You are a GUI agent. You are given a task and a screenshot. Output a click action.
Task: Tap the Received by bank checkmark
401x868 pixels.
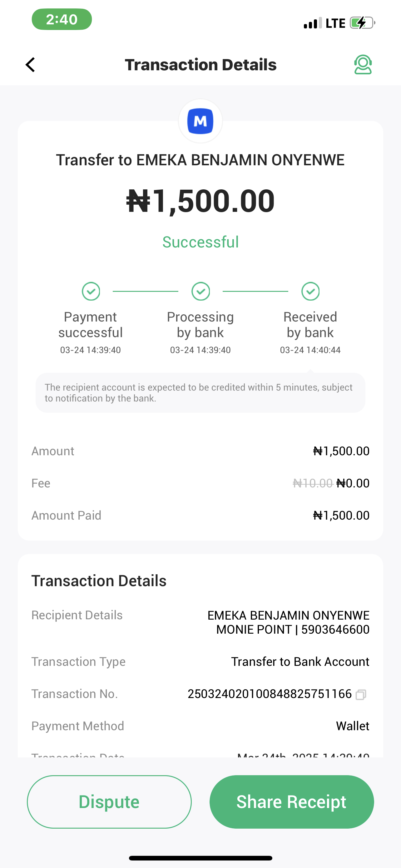(310, 291)
